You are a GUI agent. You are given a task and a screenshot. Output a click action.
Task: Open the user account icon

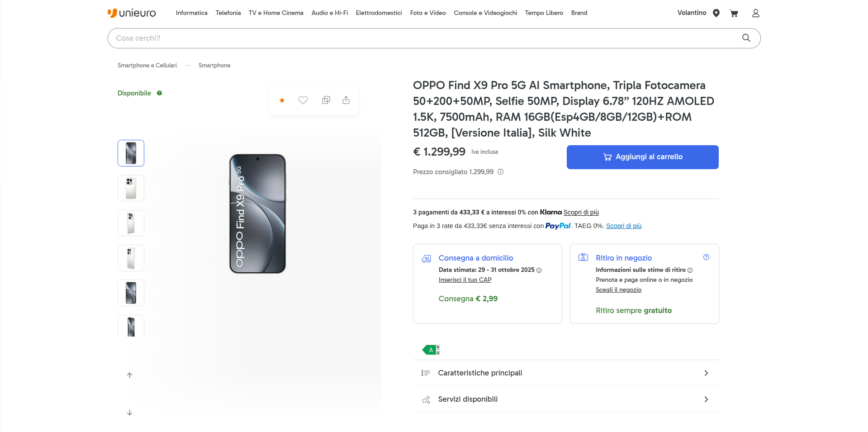pos(755,13)
